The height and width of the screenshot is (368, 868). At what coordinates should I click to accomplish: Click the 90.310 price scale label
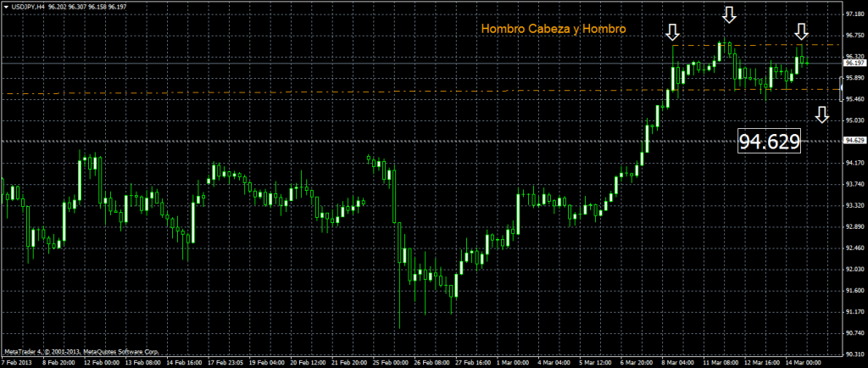pos(854,354)
